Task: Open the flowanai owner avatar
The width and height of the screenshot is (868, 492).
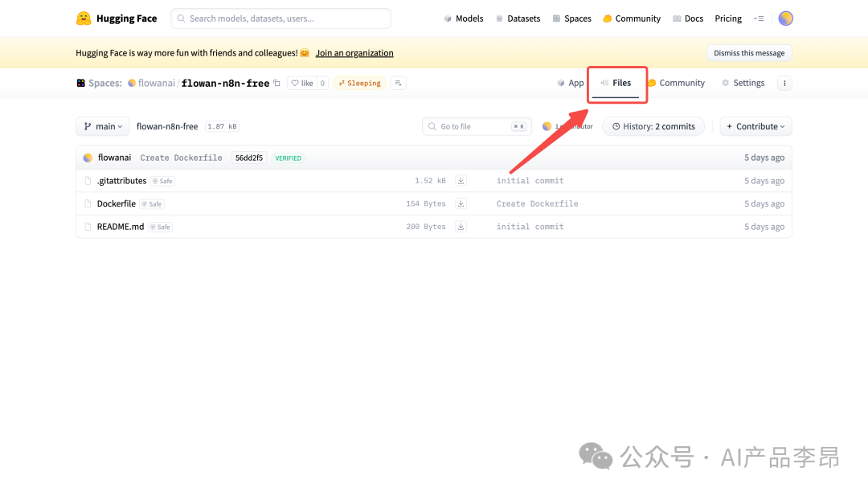Action: (132, 83)
